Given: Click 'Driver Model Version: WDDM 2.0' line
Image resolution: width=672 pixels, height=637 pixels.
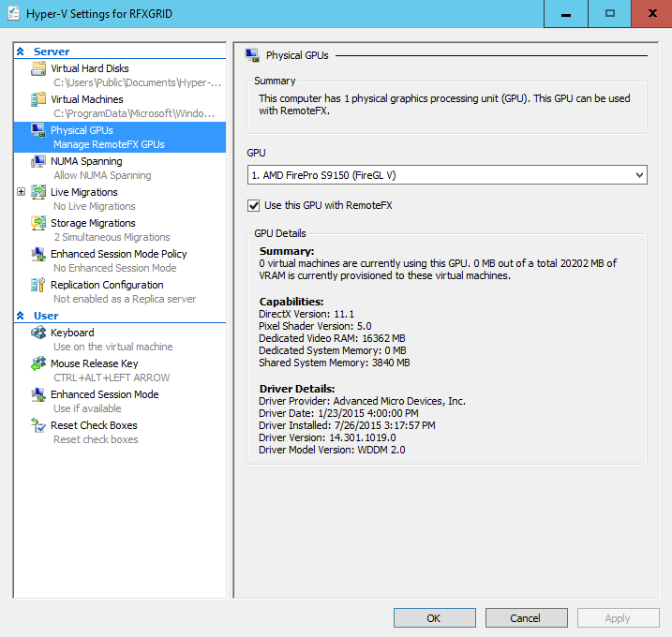Looking at the screenshot, I should tap(332, 450).
